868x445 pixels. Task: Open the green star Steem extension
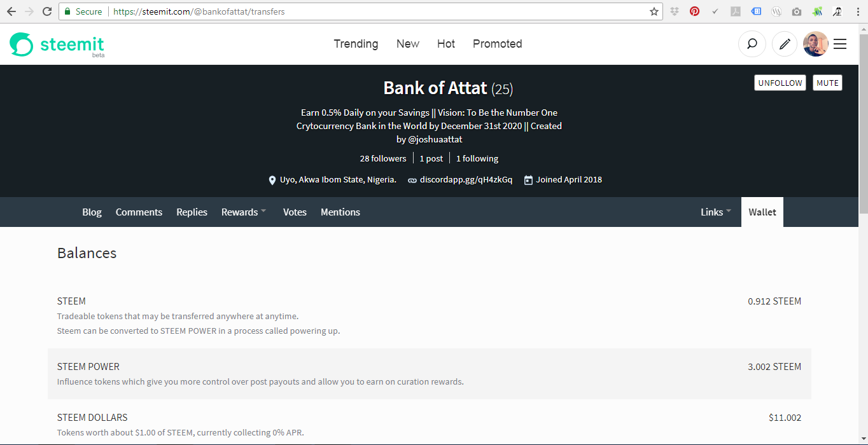pyautogui.click(x=818, y=11)
